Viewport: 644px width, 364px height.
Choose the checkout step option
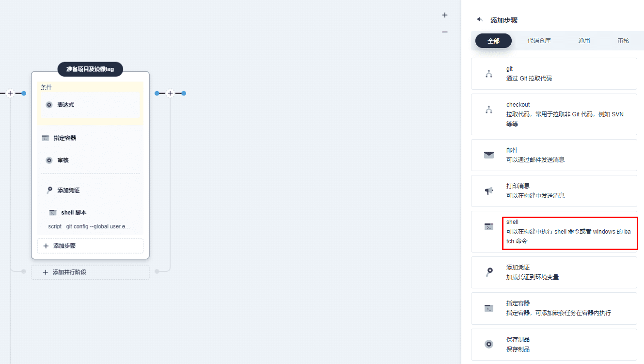pyautogui.click(x=554, y=114)
